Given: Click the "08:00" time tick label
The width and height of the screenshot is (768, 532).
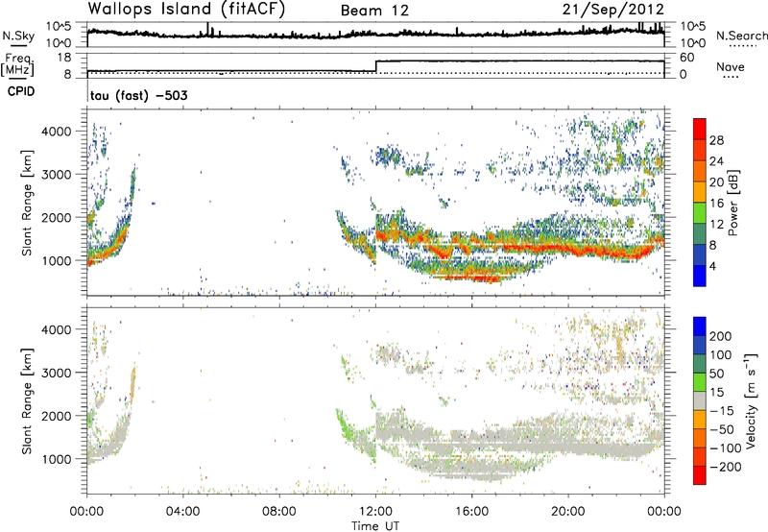Looking at the screenshot, I should pyautogui.click(x=279, y=512).
